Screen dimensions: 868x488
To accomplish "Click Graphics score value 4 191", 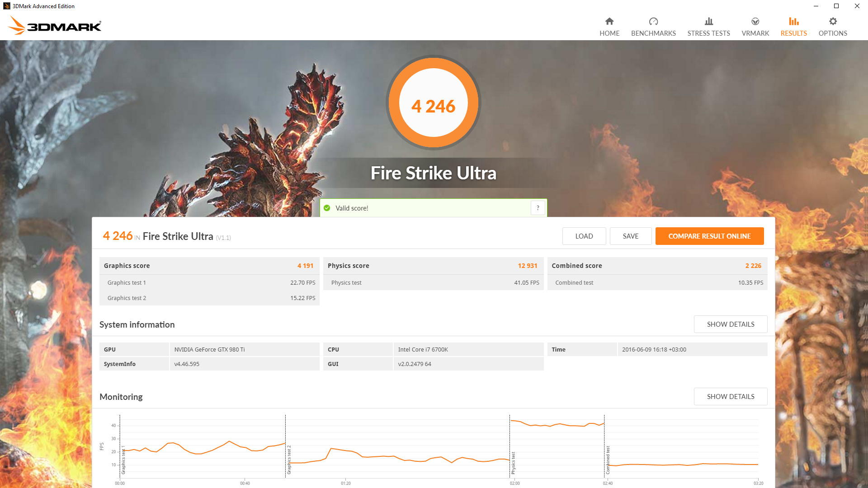I will [305, 266].
